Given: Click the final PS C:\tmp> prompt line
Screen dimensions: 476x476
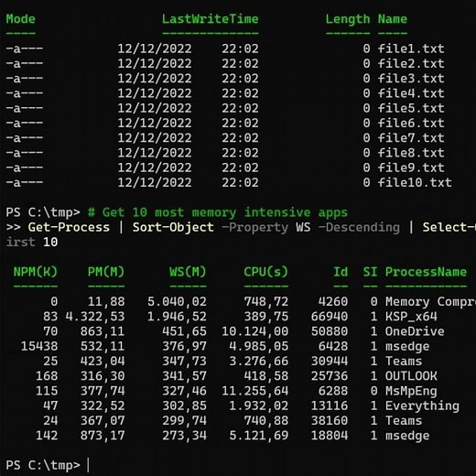Looking at the screenshot, I should point(43,465).
